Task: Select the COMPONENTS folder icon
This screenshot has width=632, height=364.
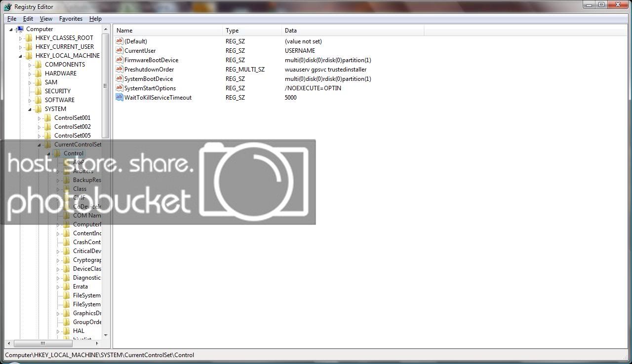Action: coord(39,65)
